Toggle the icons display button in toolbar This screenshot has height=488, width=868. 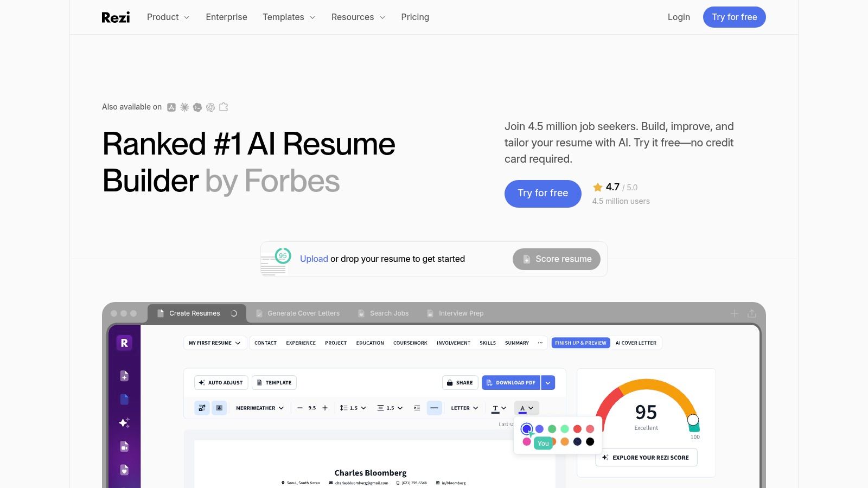click(x=202, y=408)
